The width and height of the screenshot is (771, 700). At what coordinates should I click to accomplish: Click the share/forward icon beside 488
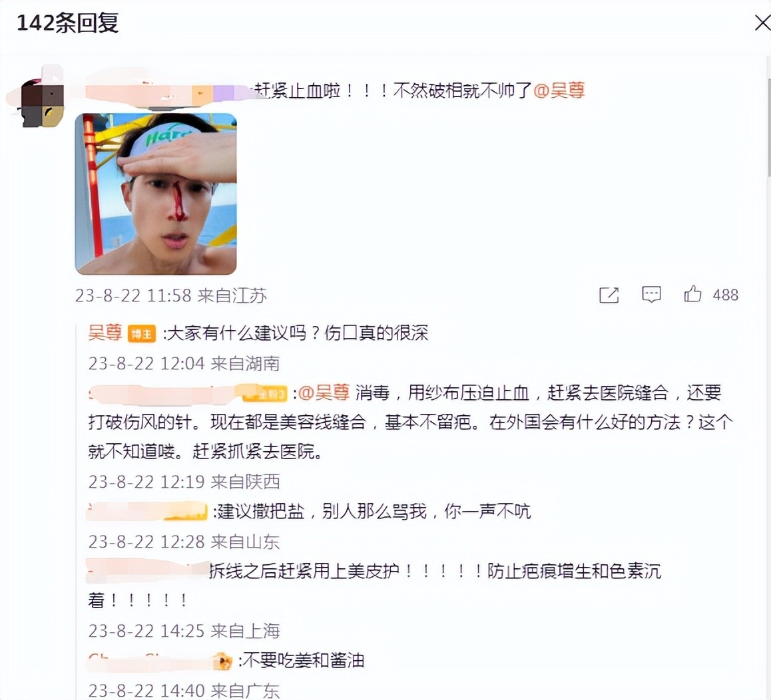coord(609,295)
